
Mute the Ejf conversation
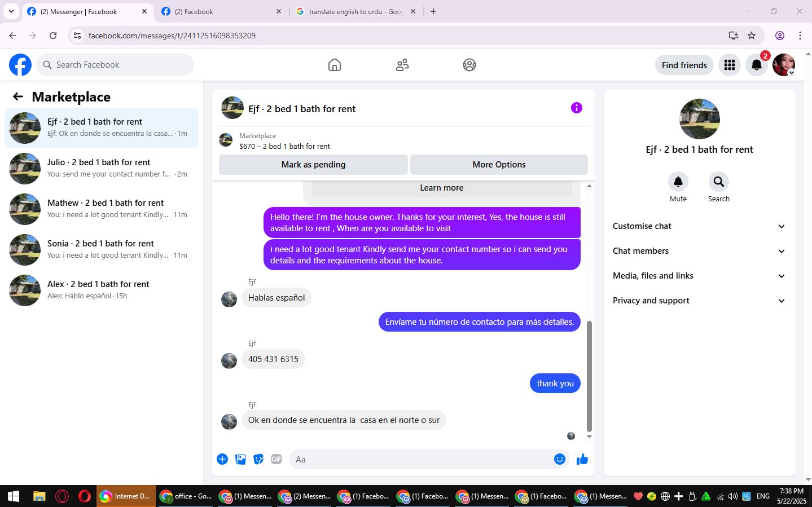tap(678, 182)
